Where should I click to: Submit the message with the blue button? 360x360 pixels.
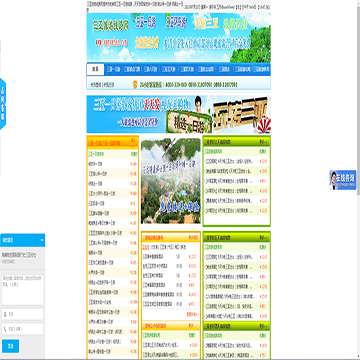(x=10, y=346)
